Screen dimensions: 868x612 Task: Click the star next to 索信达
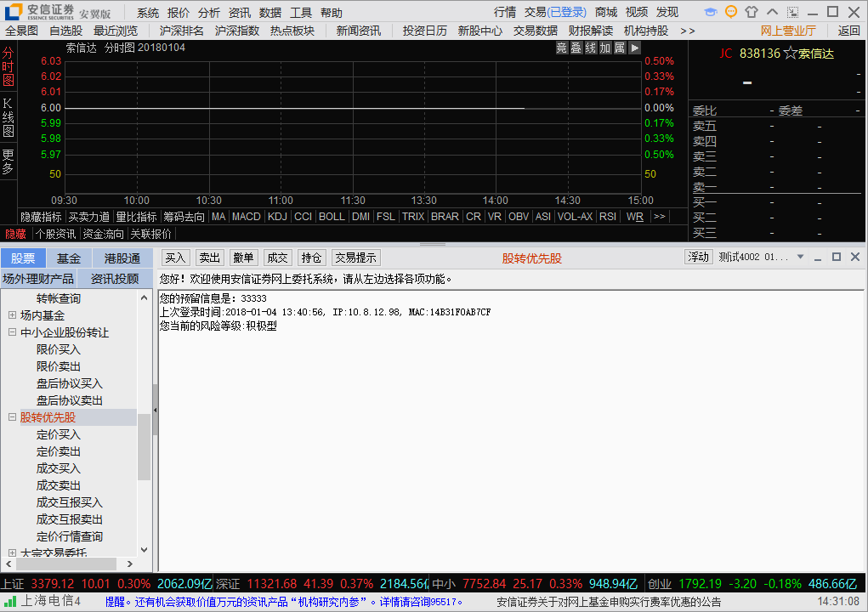click(x=790, y=53)
